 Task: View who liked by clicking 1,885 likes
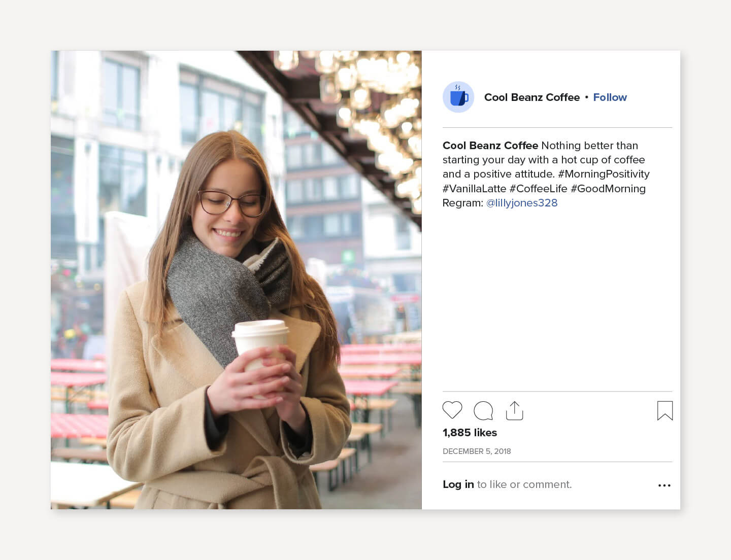click(x=469, y=433)
